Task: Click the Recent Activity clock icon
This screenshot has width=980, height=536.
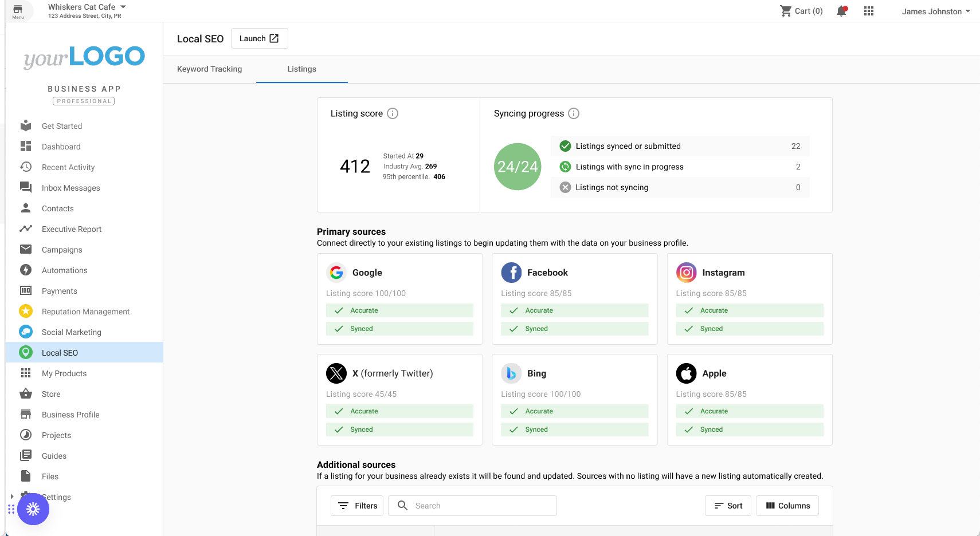Action: click(26, 167)
